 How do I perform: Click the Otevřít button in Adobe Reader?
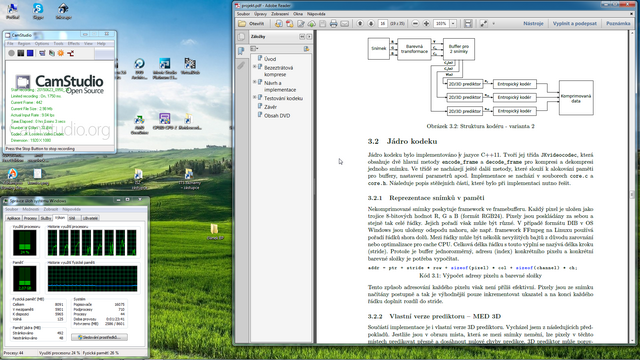(252, 24)
